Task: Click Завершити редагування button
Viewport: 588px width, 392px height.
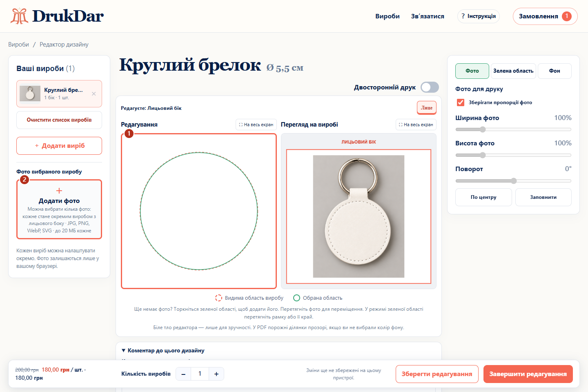Action: click(528, 374)
